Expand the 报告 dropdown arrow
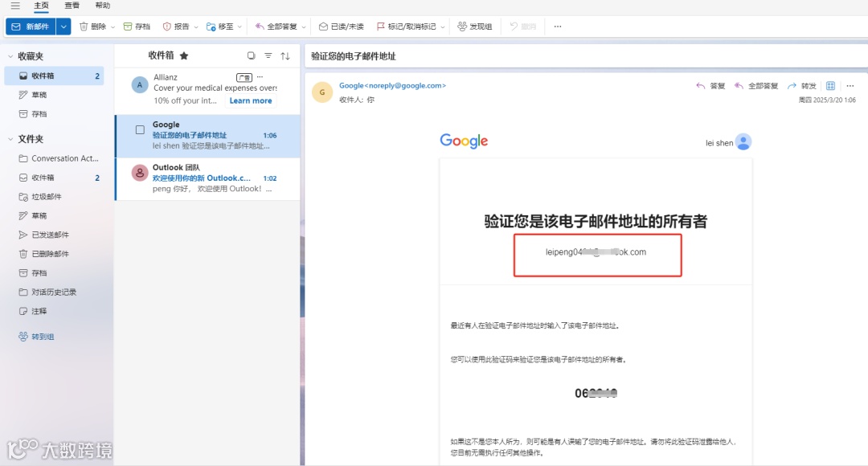Viewport: 868px width, 466px height. [196, 27]
